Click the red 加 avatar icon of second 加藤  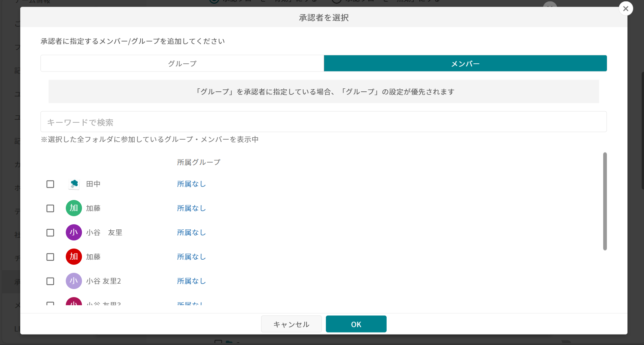click(x=73, y=257)
